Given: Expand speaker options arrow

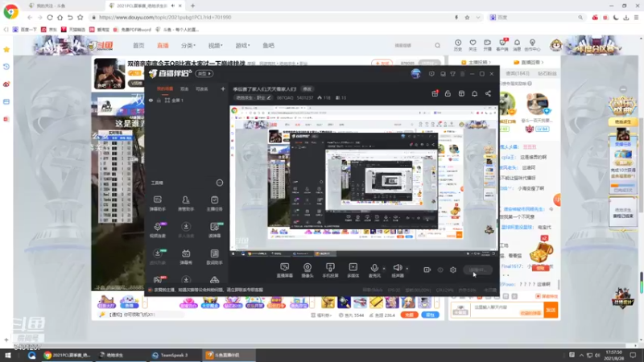Looking at the screenshot, I should 407,269.
